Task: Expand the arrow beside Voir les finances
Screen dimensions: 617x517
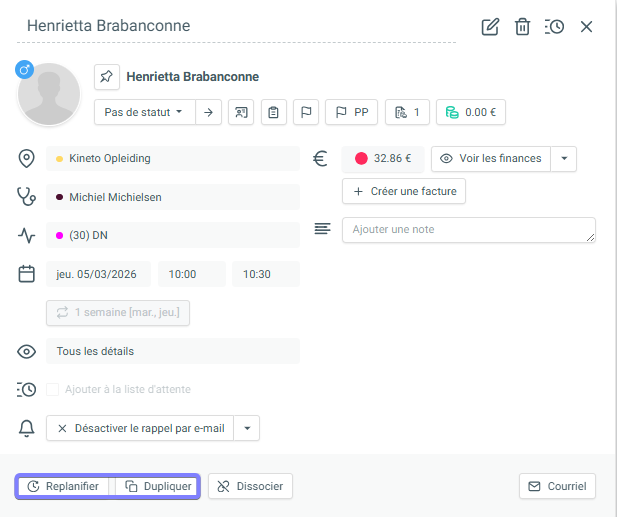Action: click(x=564, y=158)
